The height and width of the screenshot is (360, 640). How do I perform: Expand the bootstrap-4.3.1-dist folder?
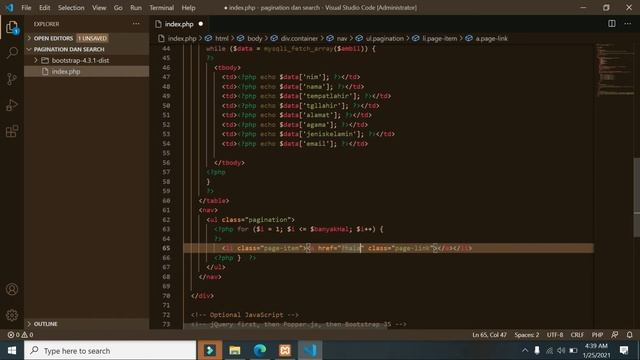80,60
